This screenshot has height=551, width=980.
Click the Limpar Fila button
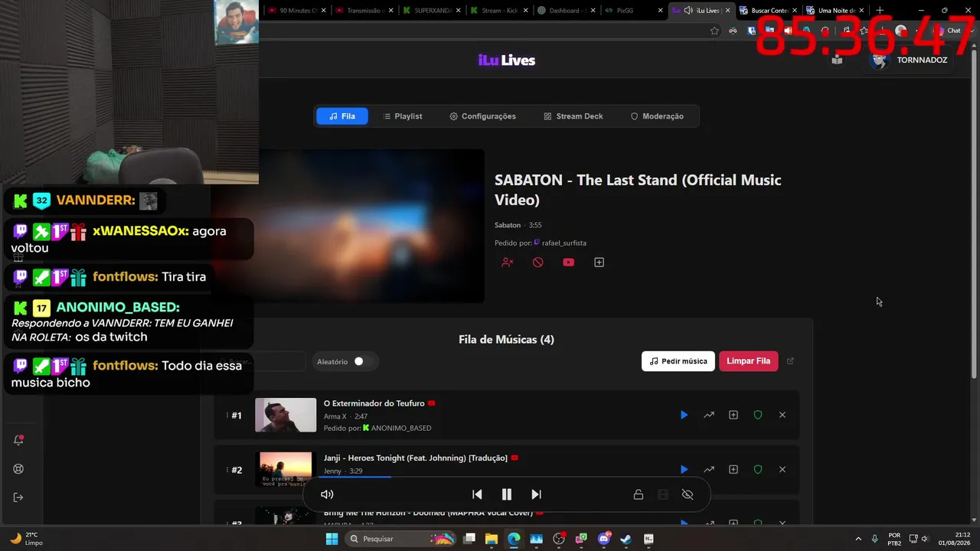(749, 361)
